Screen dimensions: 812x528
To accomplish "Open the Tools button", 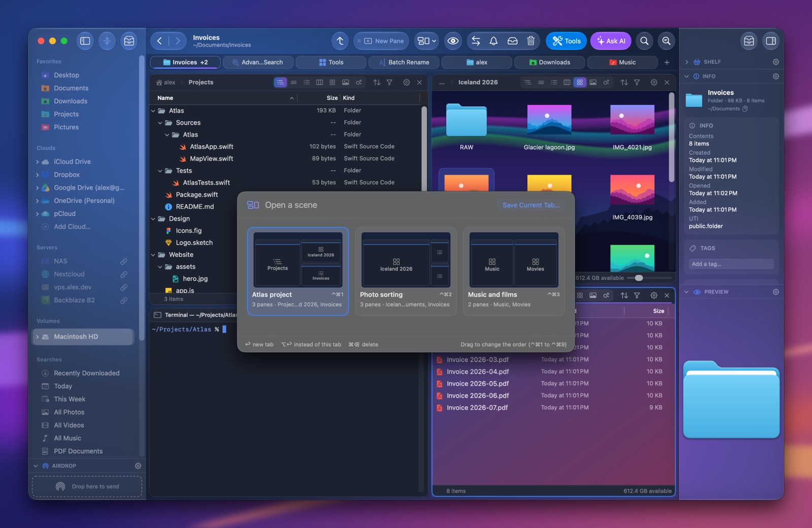I will click(566, 41).
